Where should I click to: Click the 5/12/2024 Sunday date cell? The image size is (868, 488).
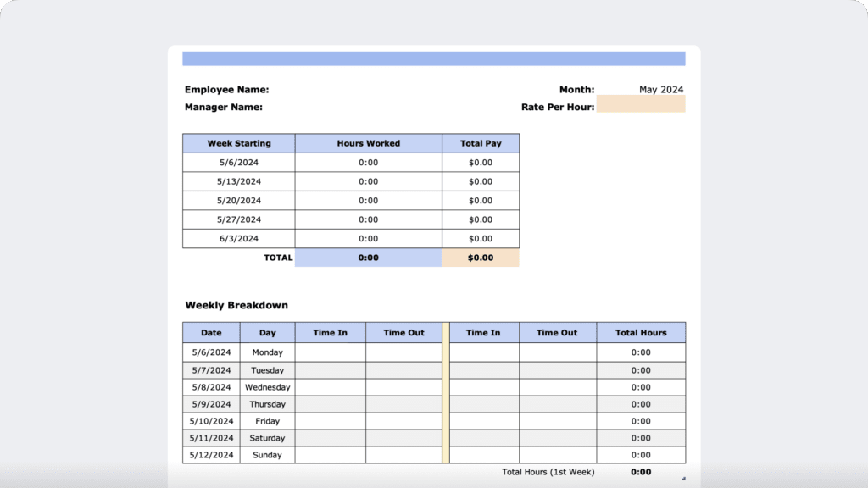211,455
